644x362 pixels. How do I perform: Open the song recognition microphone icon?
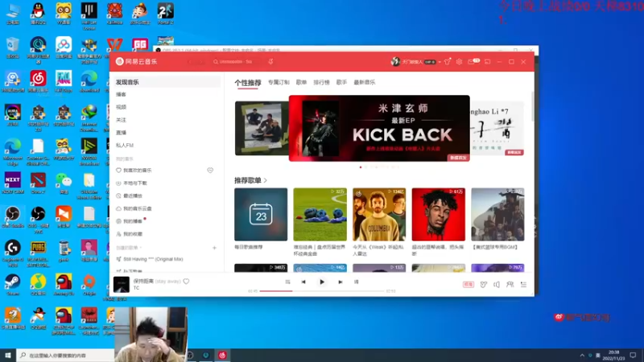270,62
